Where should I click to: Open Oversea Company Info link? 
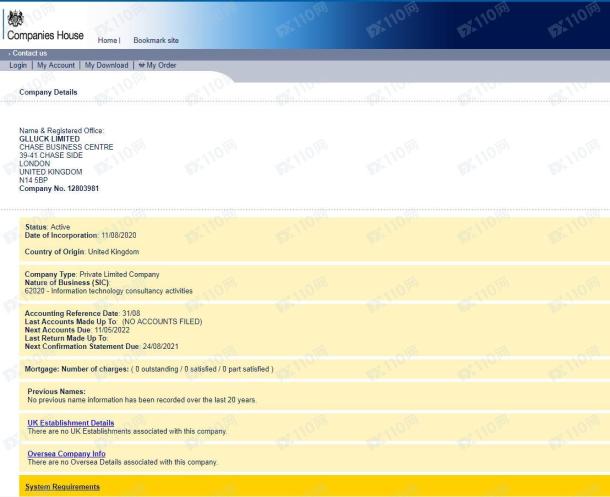click(67, 453)
